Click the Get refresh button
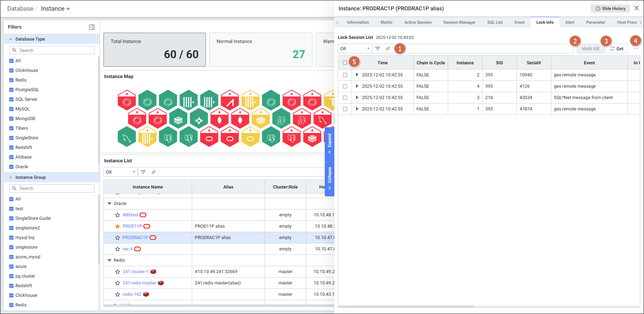Screen dimensions: 644x314 point(617,49)
